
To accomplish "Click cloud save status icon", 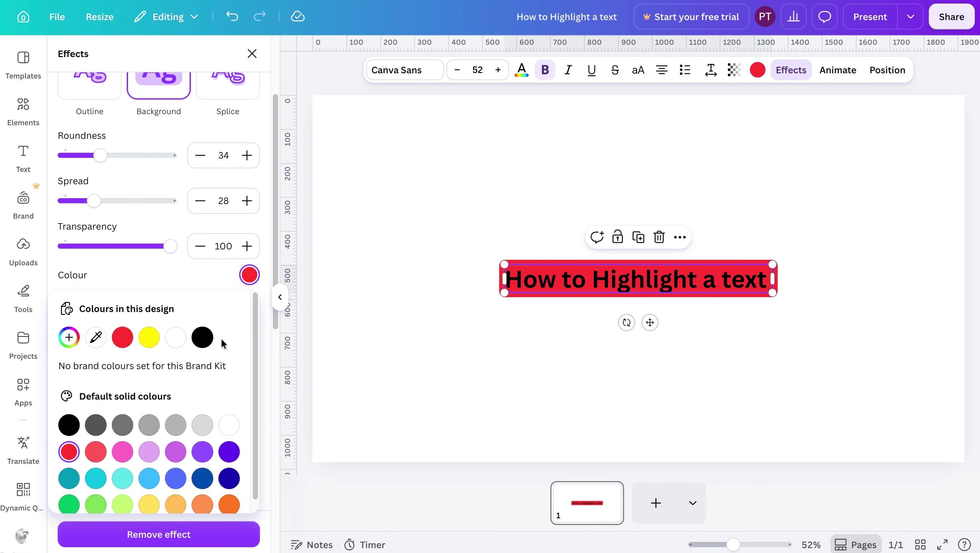I will (297, 16).
